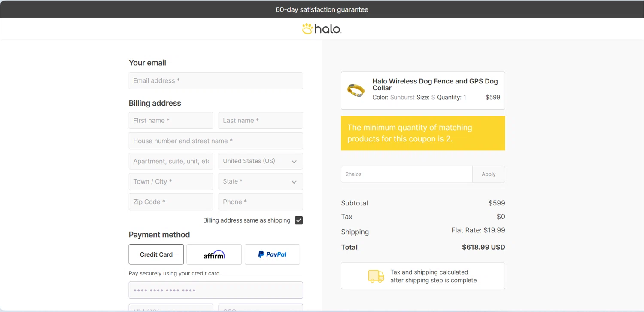Click product title Halo Wireless Dog Fence

coord(435,84)
